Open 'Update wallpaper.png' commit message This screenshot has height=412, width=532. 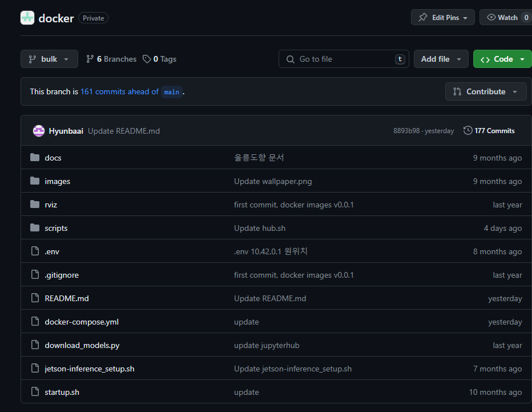[273, 181]
